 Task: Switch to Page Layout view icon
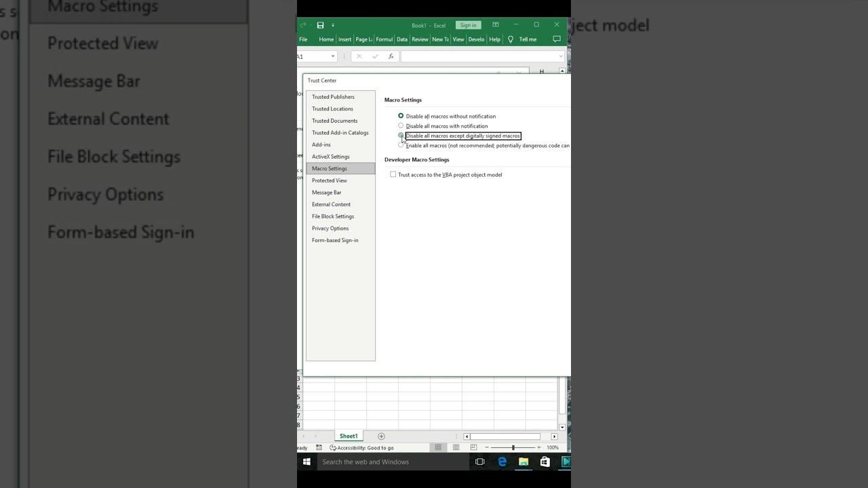tap(456, 447)
